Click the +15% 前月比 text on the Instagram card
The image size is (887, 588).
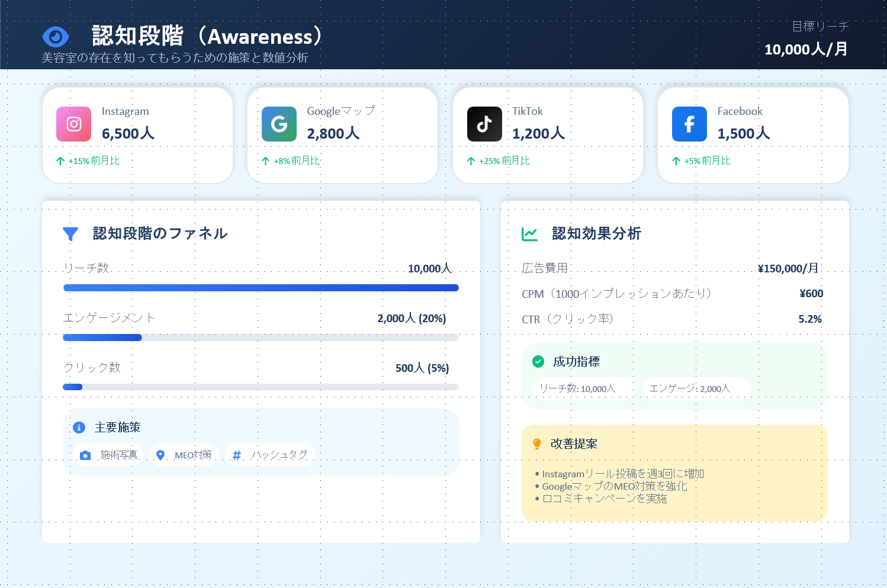(94, 161)
